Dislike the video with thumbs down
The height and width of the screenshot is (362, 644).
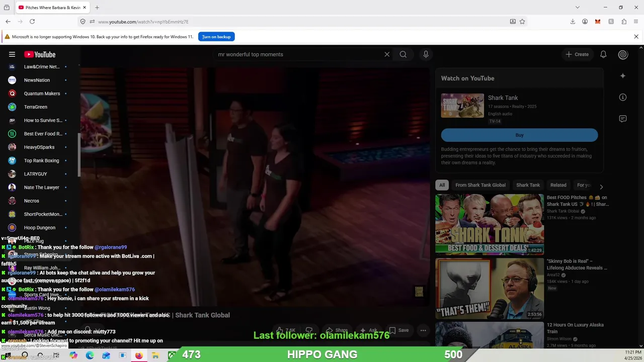[309, 330]
